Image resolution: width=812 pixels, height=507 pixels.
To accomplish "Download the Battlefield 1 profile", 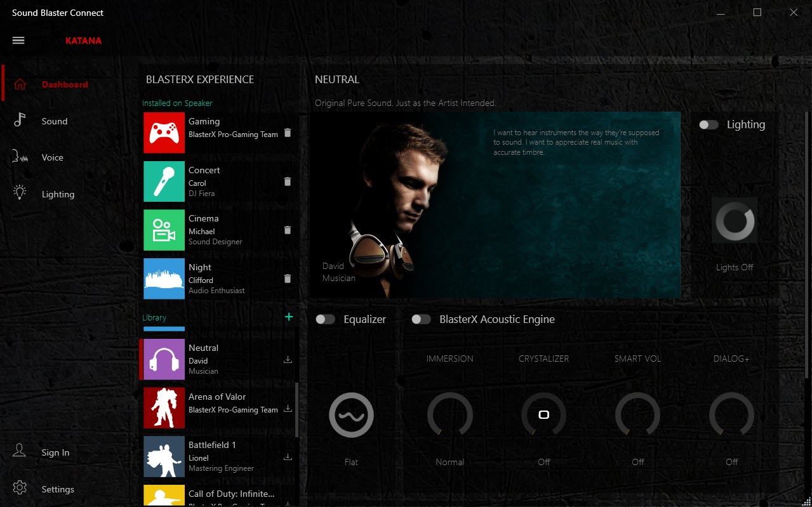I will (x=288, y=457).
